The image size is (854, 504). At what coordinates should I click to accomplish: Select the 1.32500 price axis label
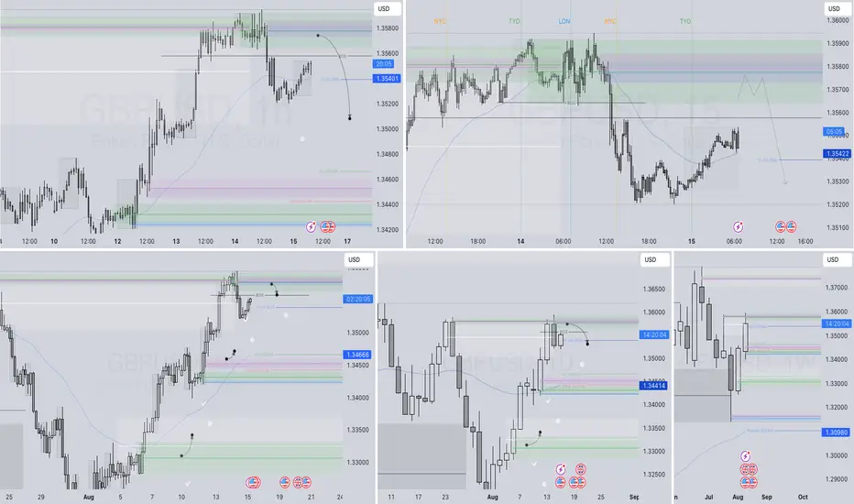pos(654,475)
